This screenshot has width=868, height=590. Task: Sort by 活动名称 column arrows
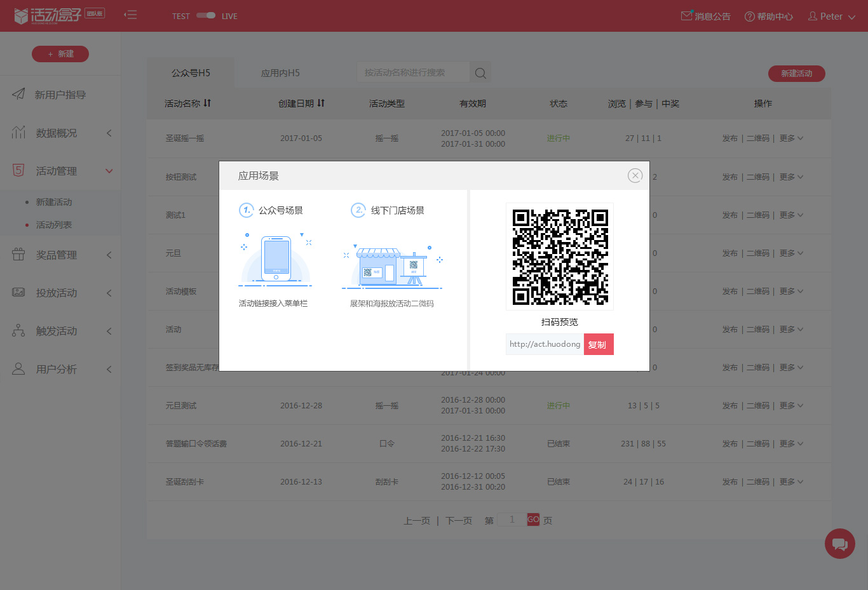207,103
